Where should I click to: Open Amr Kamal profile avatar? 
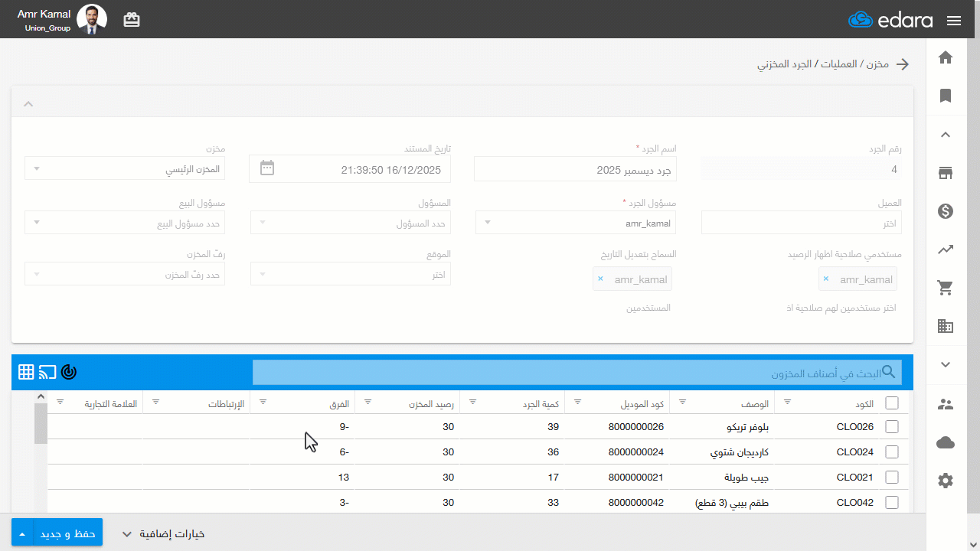pos(92,19)
